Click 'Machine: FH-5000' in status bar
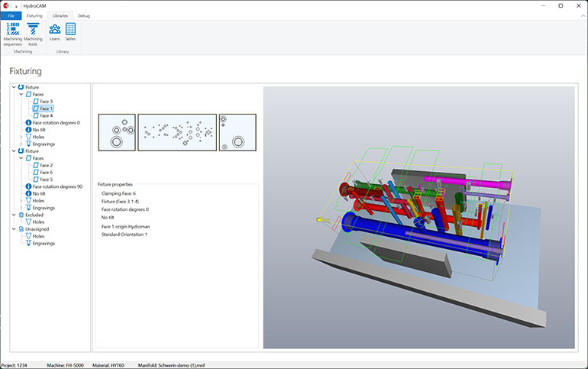 [65, 365]
